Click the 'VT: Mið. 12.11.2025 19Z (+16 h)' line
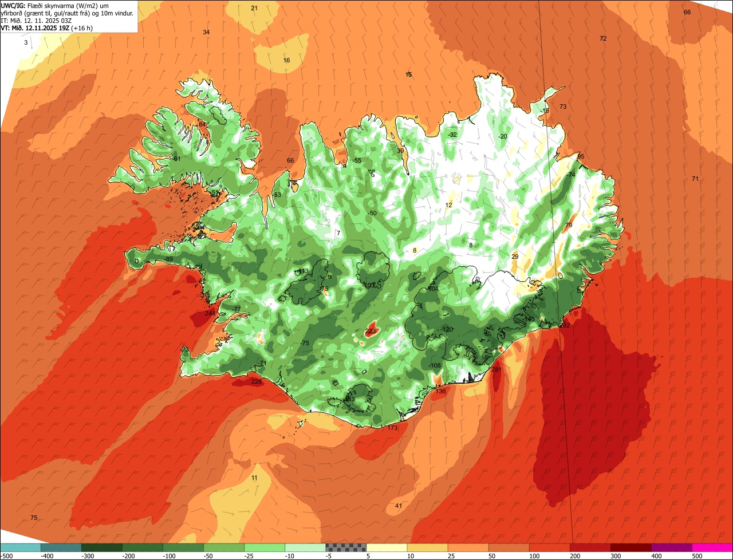 point(47,27)
